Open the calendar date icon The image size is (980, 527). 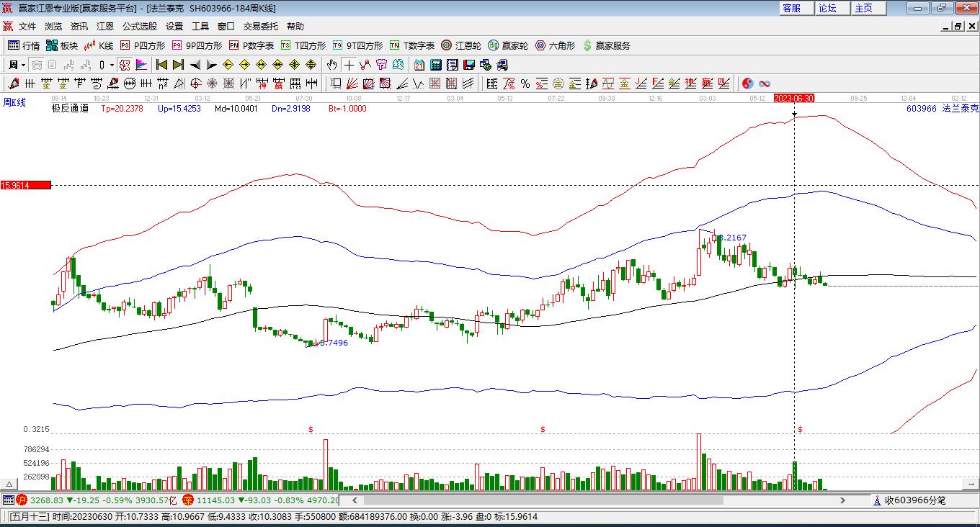[419, 65]
